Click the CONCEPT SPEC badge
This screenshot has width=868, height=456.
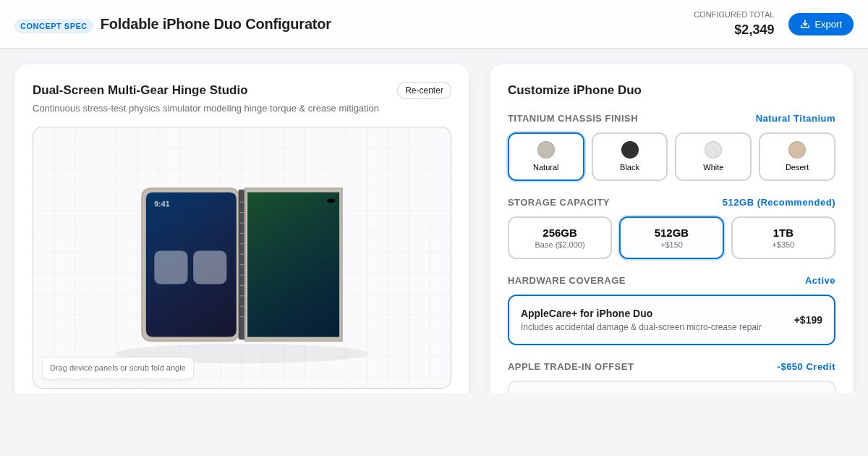click(x=54, y=26)
